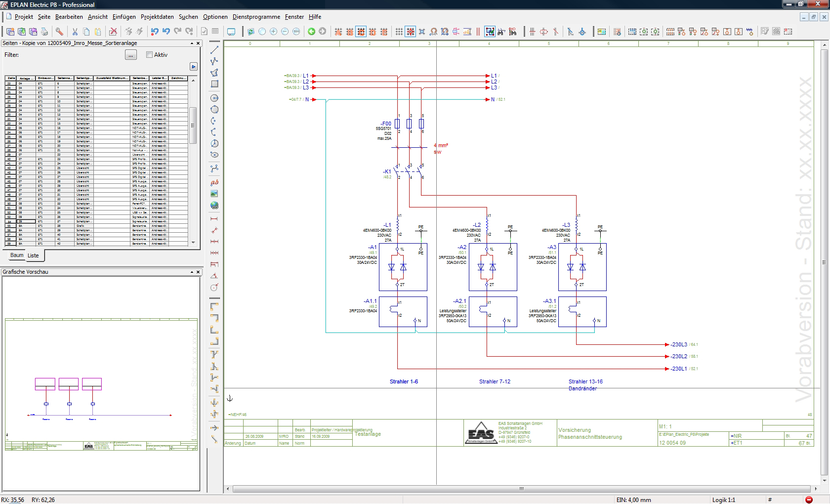Image resolution: width=830 pixels, height=504 pixels.
Task: Expand the blue arrow filter button
Action: pyautogui.click(x=193, y=67)
